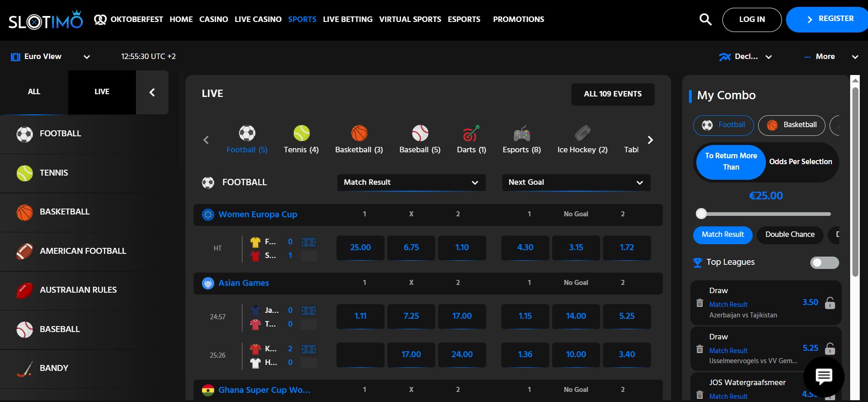Enable the Football filter chip in My Combo
Screen dimensions: 868x402
(723, 125)
